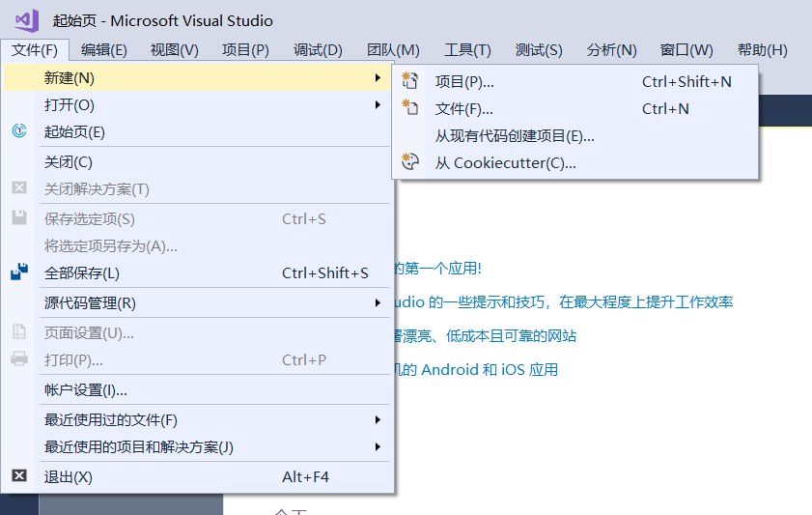
Task: Open the 工具(T) menu
Action: (467, 50)
